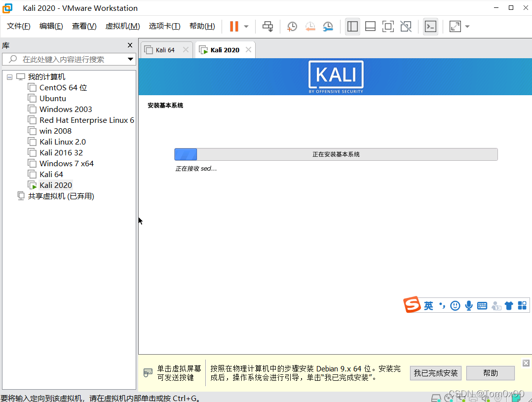The width and height of the screenshot is (532, 402).
Task: Select Red Hat Enterprise Linux 6 VM
Action: click(86, 120)
